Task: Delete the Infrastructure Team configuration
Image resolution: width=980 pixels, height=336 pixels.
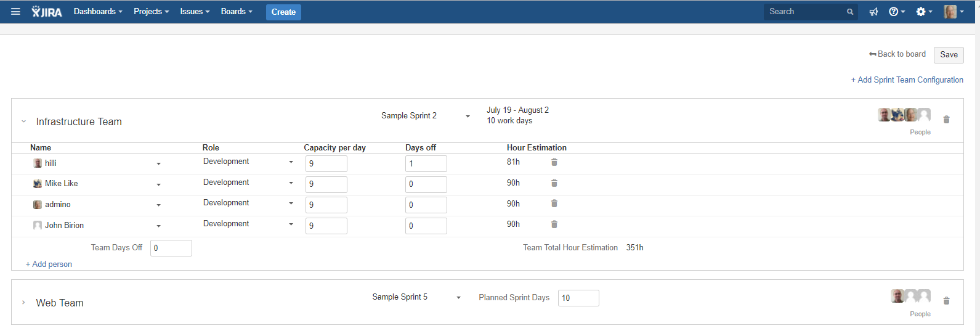Action: tap(946, 120)
